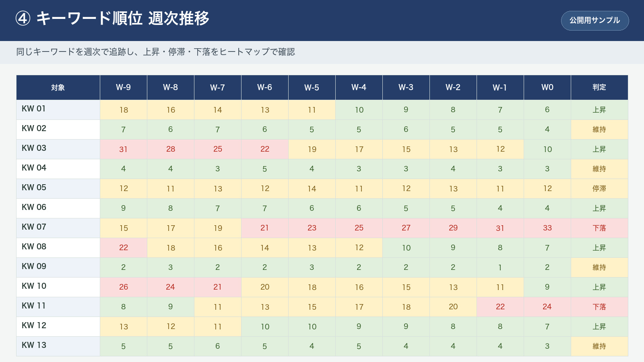Select the KW 09 row label
The height and width of the screenshot is (362, 644).
(58, 267)
